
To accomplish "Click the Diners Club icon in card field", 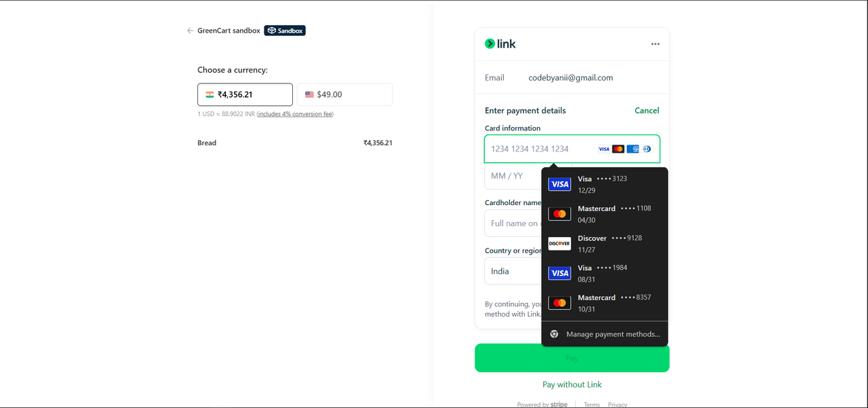I will (647, 149).
